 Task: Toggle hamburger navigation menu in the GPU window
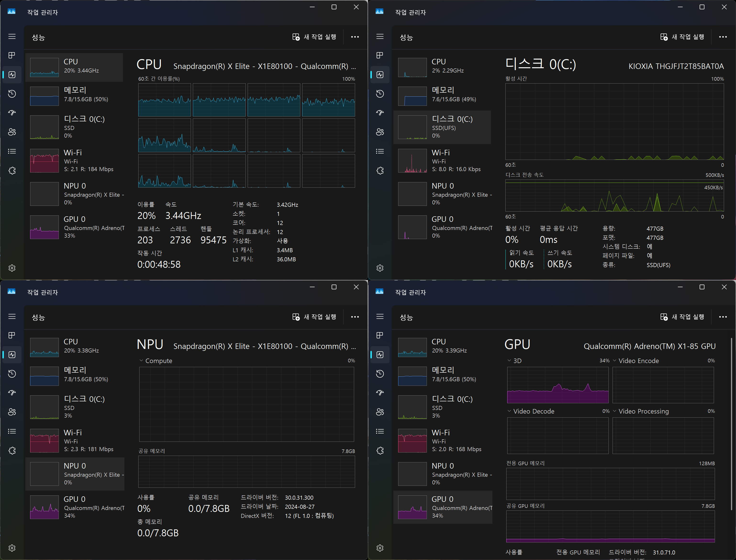point(380,316)
